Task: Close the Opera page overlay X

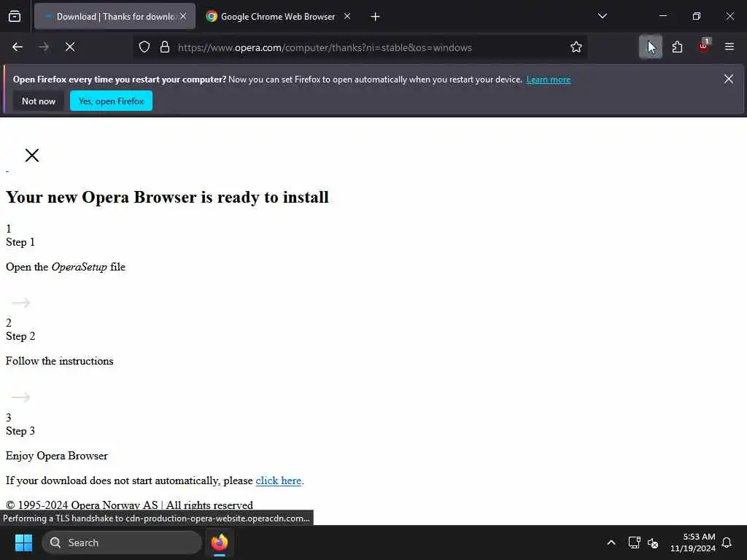Action: coord(32,155)
